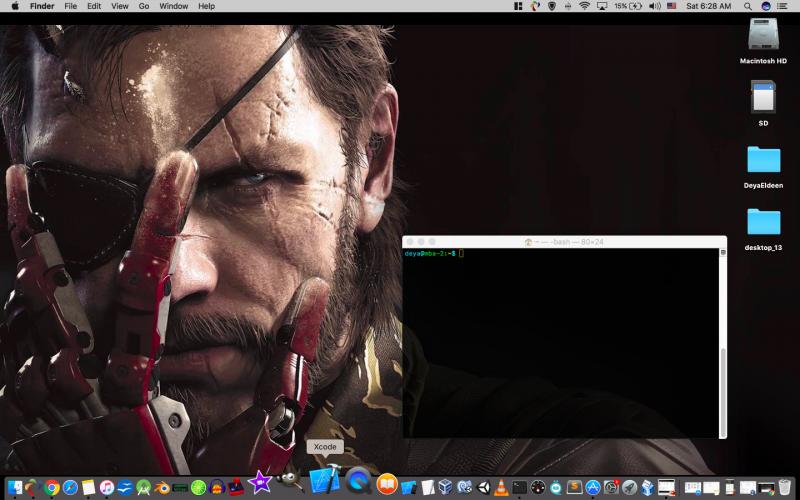Open Terminal from the dock

[519, 488]
